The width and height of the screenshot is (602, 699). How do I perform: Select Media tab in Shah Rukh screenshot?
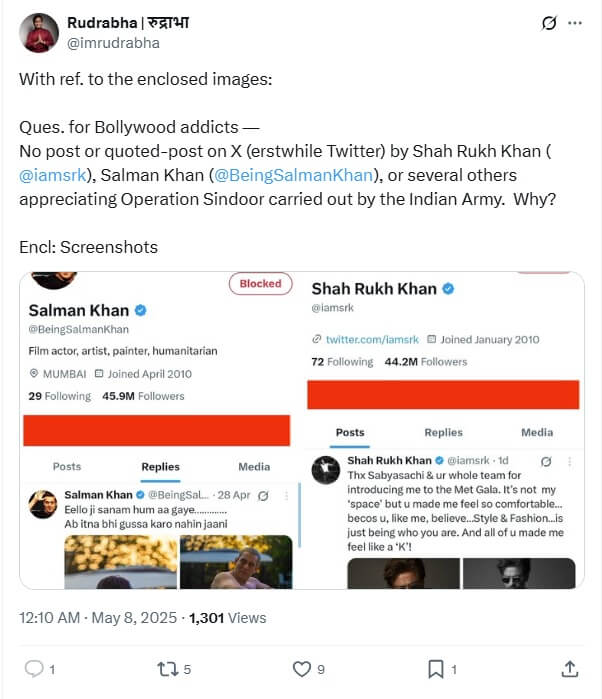point(537,432)
